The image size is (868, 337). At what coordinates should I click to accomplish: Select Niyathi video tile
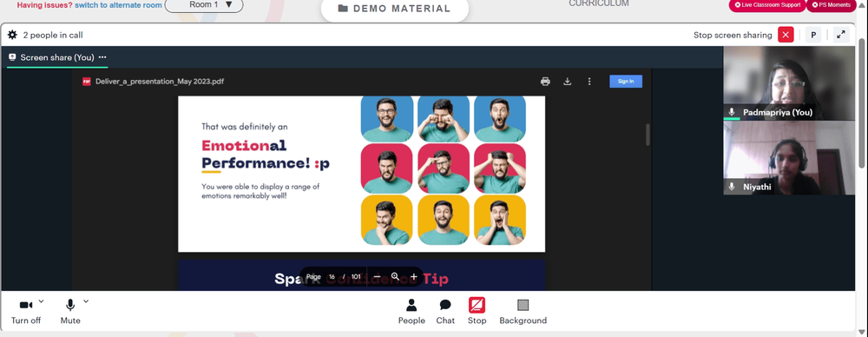point(789,158)
